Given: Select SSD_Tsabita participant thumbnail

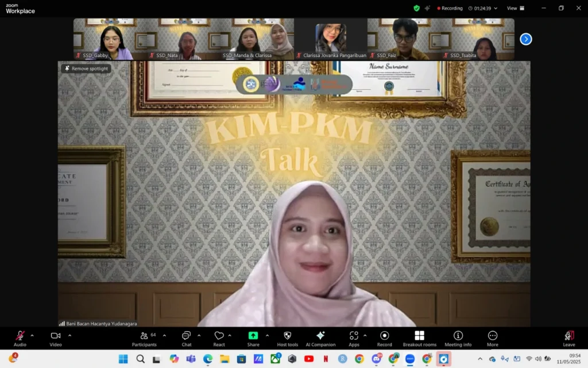Looking at the screenshot, I should [x=478, y=39].
